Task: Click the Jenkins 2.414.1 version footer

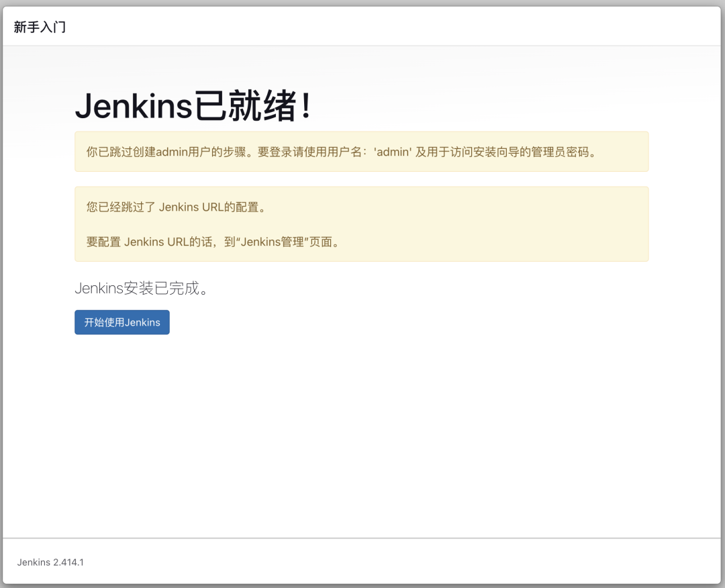Action: (x=50, y=562)
